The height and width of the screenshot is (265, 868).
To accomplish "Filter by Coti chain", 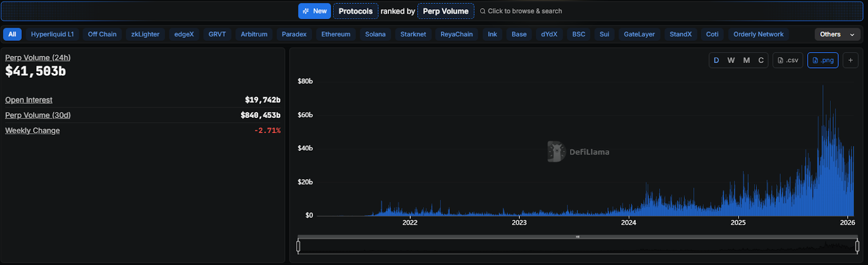I will click(712, 34).
